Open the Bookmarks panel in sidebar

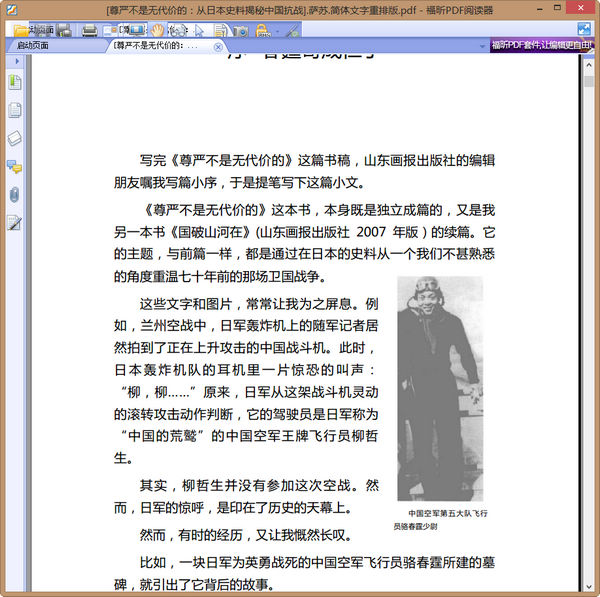tap(15, 83)
